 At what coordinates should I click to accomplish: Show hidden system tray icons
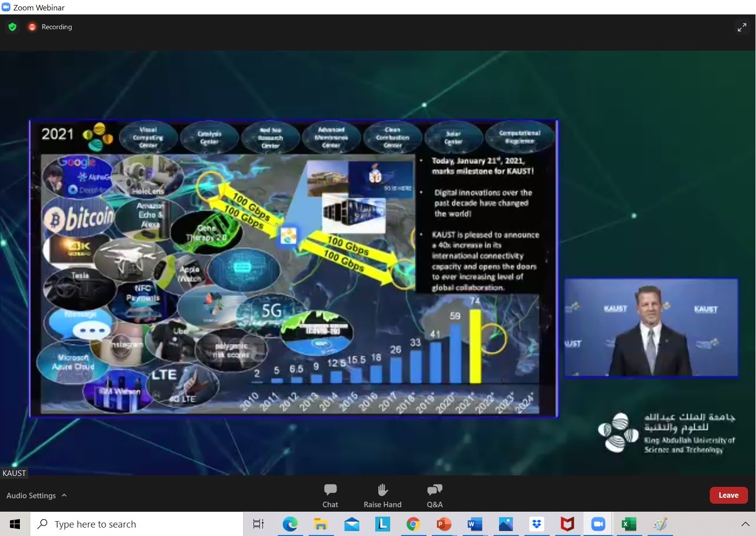(745, 524)
